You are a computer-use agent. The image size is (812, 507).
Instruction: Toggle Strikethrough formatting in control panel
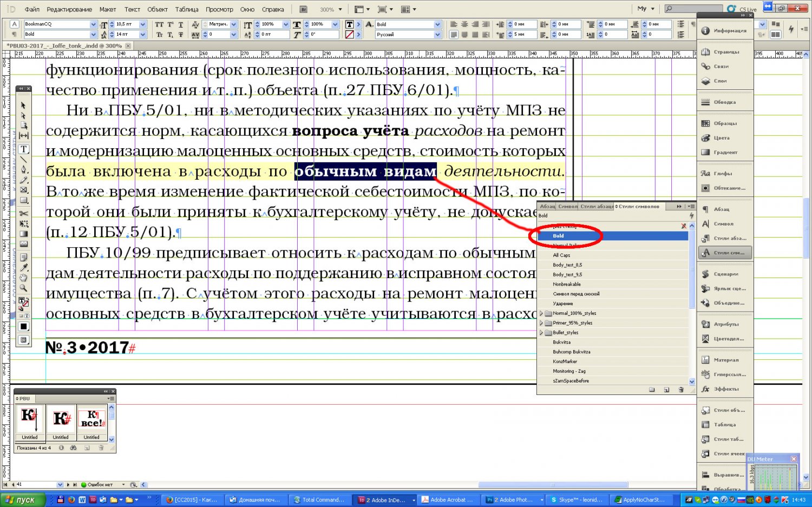[x=181, y=35]
